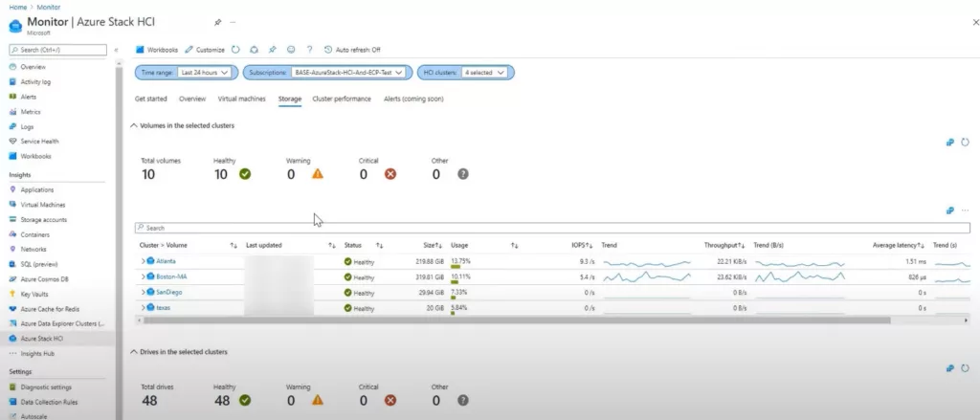Collapse the left navigation menu chevron
Viewport: 980px width, 420px height.
click(116, 50)
